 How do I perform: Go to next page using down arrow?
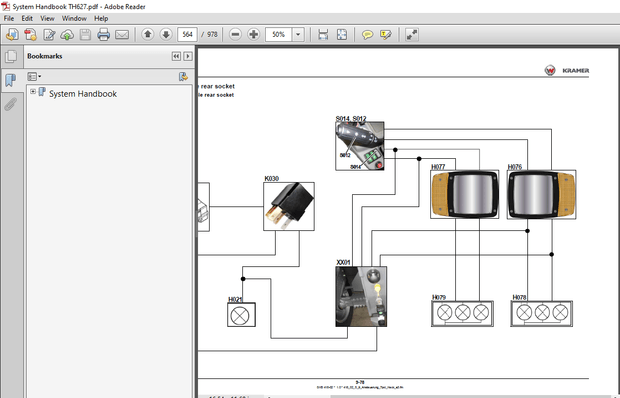(166, 34)
